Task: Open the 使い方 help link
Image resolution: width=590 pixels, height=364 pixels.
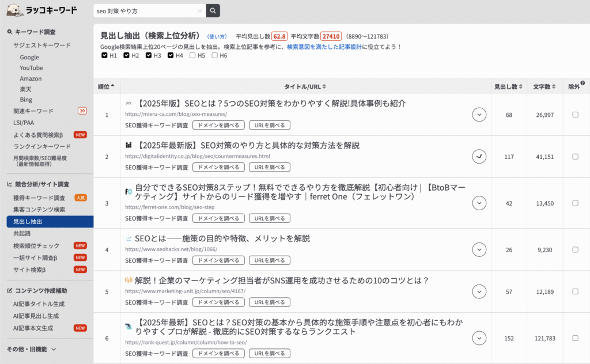Action: coord(217,36)
